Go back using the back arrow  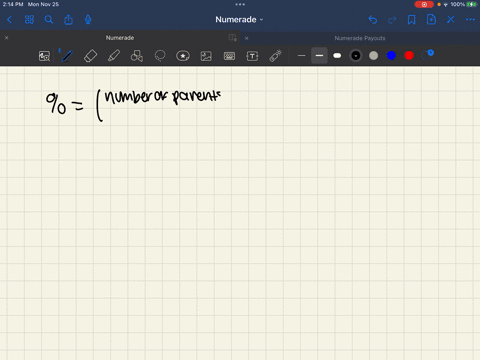click(9, 20)
